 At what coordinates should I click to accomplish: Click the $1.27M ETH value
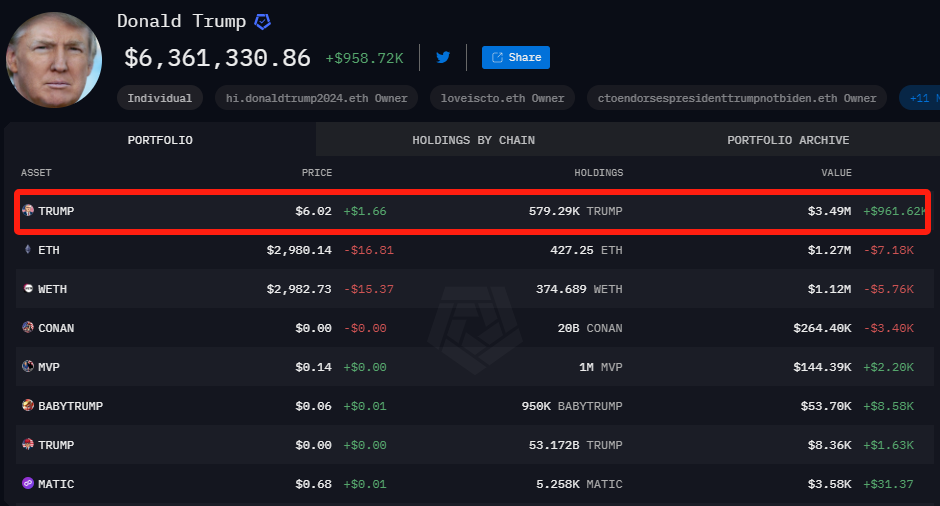pos(829,250)
